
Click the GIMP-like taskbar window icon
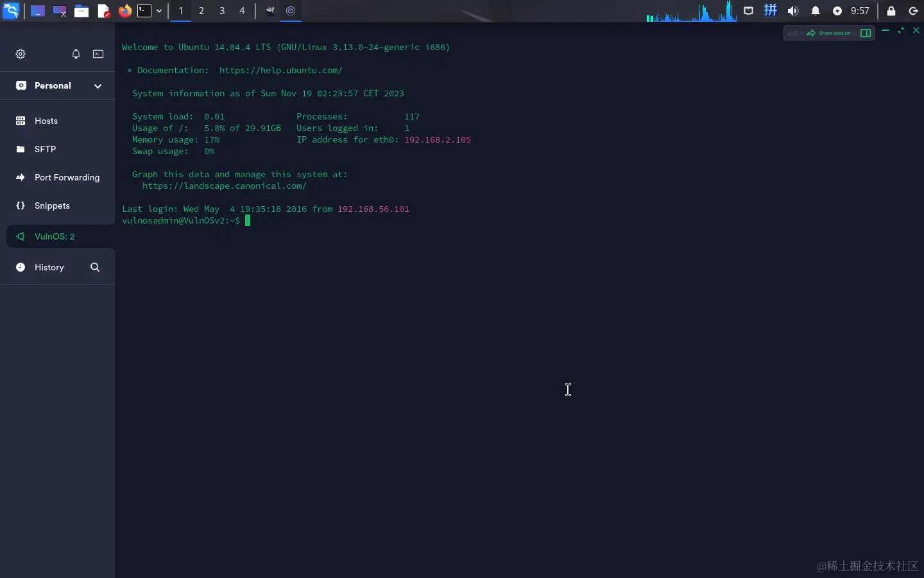[x=270, y=11]
